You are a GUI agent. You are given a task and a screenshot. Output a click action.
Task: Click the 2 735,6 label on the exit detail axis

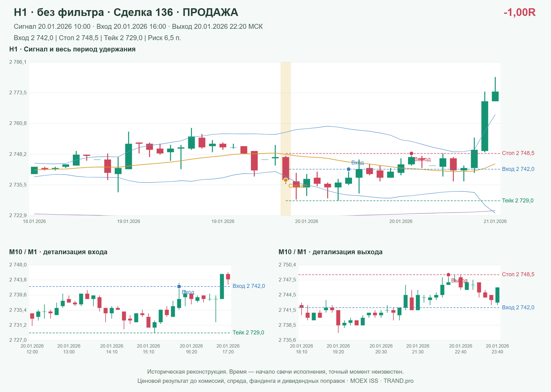pyautogui.click(x=287, y=340)
